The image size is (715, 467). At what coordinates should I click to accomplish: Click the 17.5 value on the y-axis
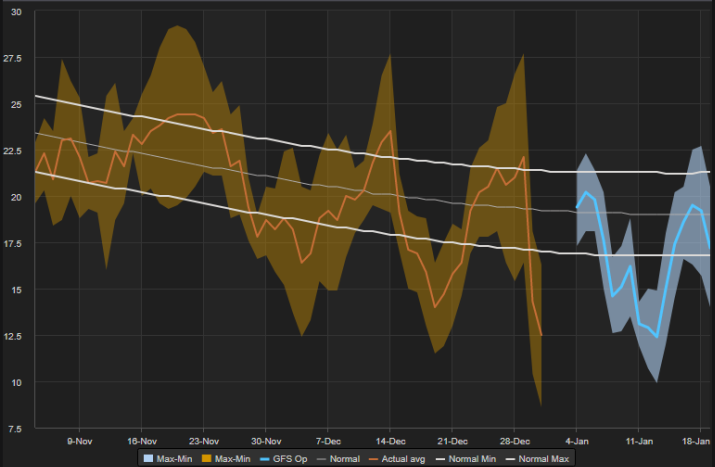pos(13,244)
